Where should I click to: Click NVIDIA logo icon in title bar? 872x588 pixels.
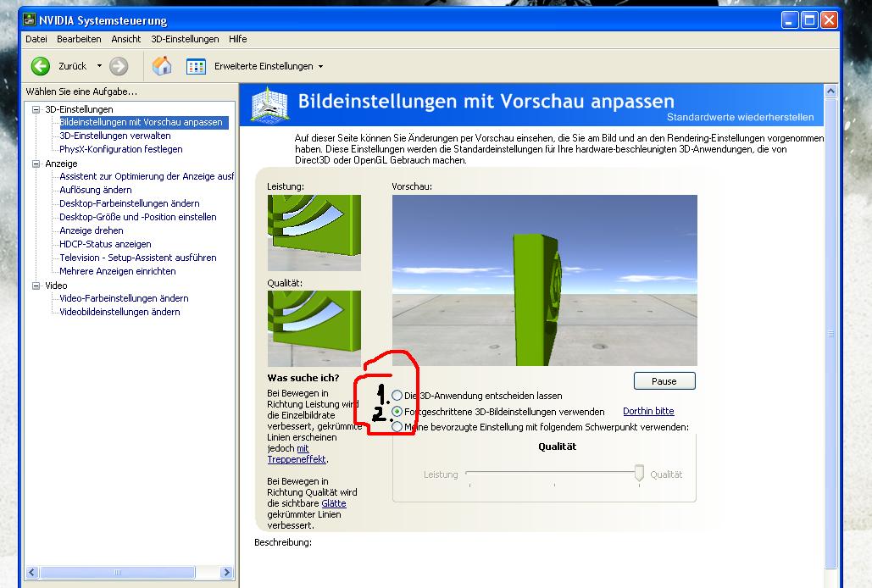click(x=29, y=20)
